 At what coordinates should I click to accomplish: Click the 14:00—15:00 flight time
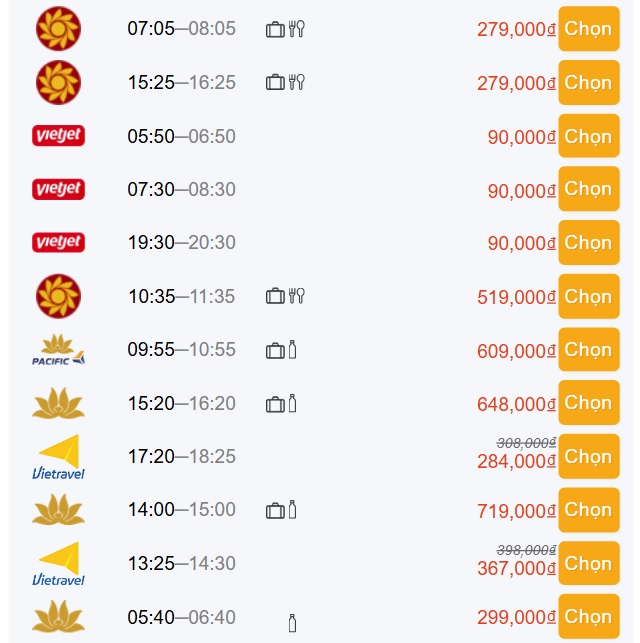click(x=181, y=510)
